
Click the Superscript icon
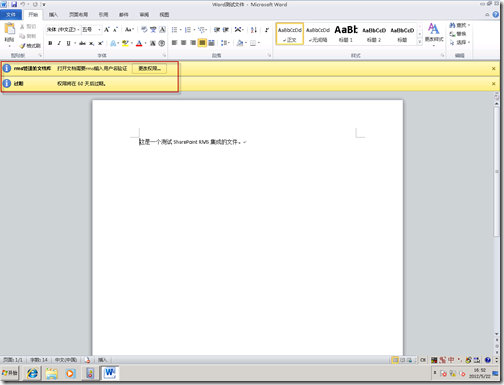point(100,43)
